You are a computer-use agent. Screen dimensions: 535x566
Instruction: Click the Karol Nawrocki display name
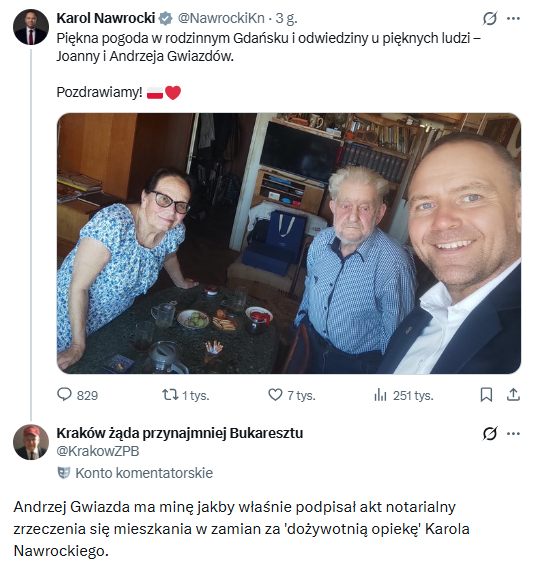click(x=106, y=18)
